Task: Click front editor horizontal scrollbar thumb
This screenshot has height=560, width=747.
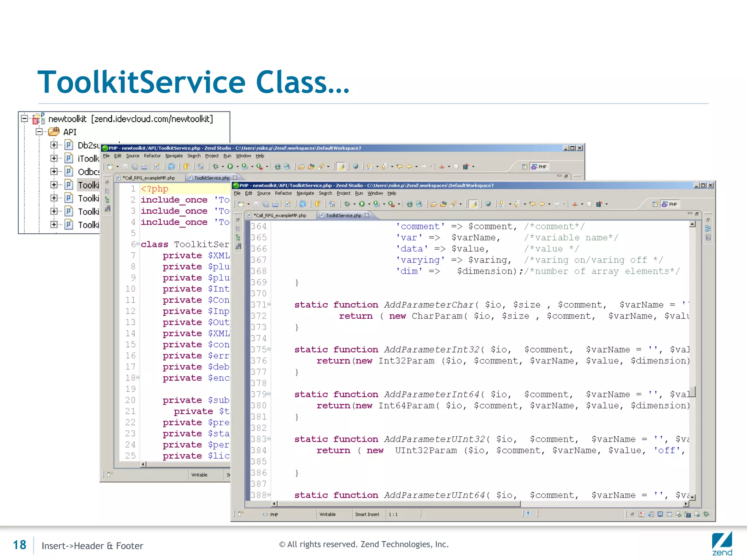Action: pos(399,504)
